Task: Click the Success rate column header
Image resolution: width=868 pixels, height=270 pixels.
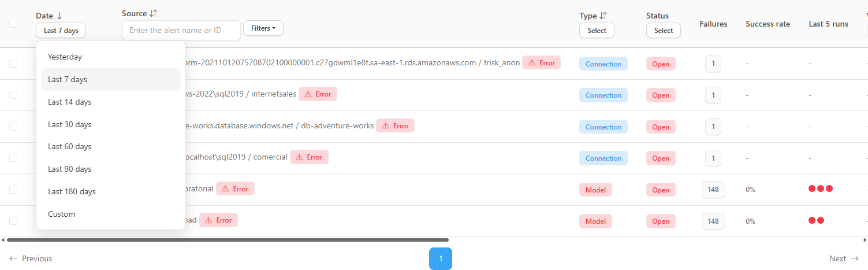Action: (768, 24)
